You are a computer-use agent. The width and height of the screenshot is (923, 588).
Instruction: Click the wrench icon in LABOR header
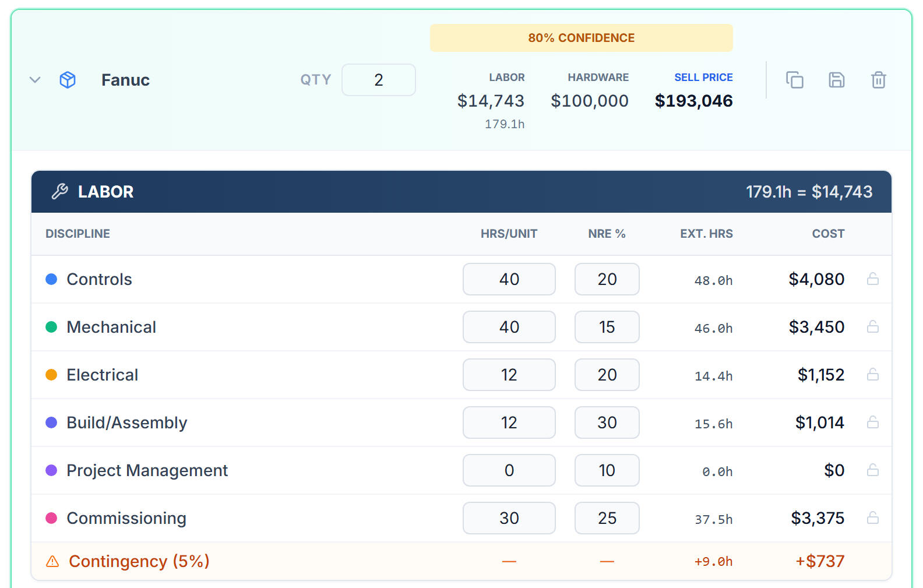60,192
